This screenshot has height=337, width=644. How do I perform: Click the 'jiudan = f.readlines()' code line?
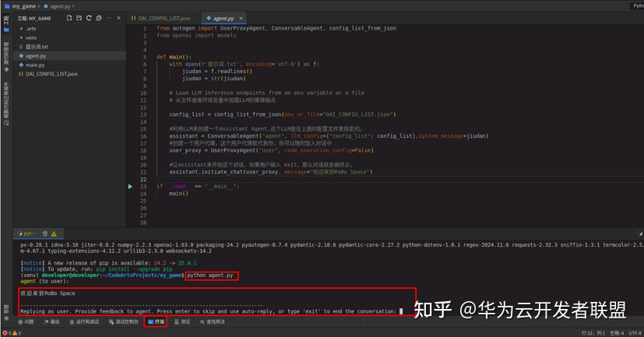tap(217, 72)
